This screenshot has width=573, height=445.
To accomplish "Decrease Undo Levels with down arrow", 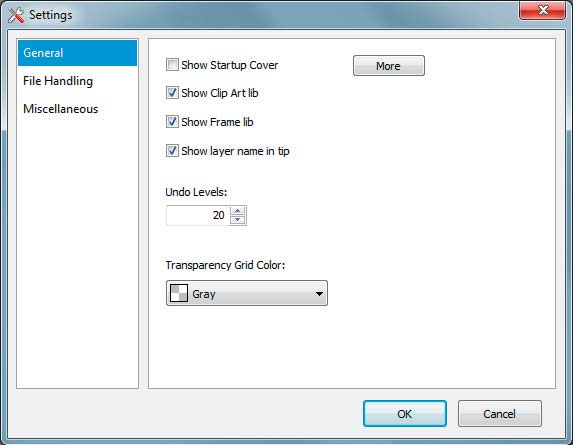I will (x=238, y=220).
